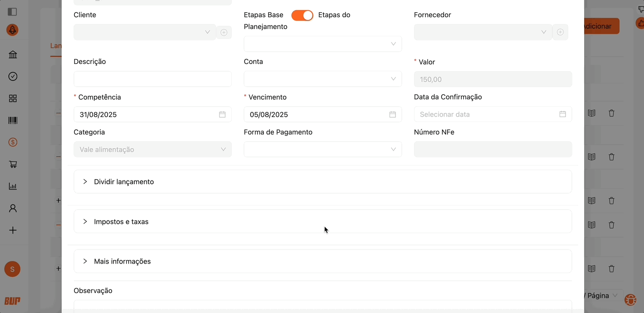Expand the Dividir lançamento section

[124, 182]
